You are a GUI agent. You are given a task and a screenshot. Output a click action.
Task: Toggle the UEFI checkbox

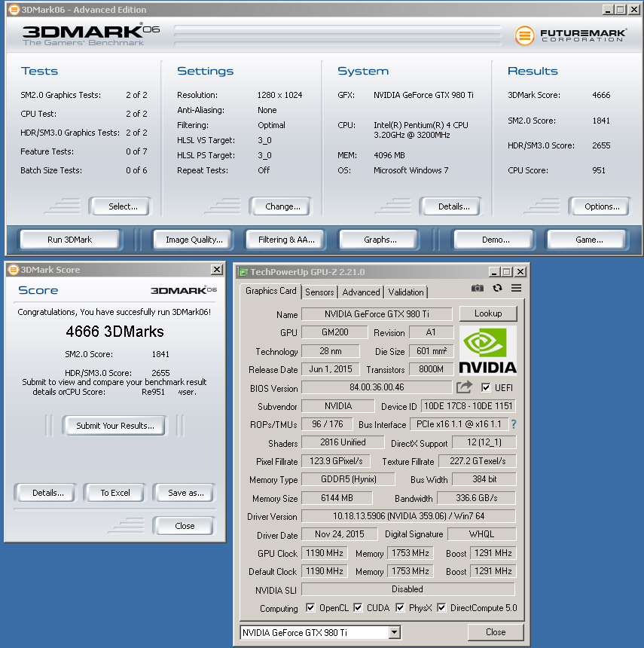click(486, 388)
